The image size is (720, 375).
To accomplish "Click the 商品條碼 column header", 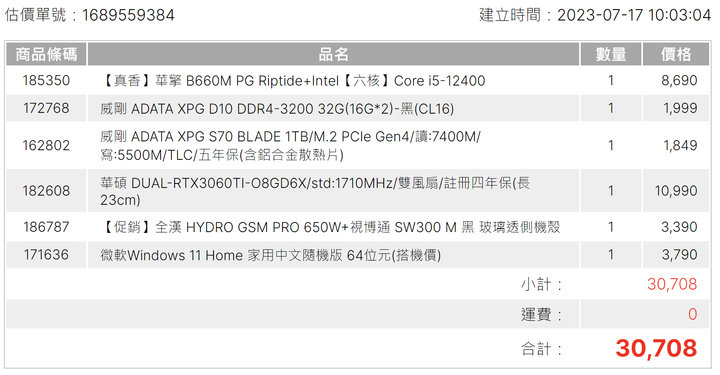I will pyautogui.click(x=46, y=54).
